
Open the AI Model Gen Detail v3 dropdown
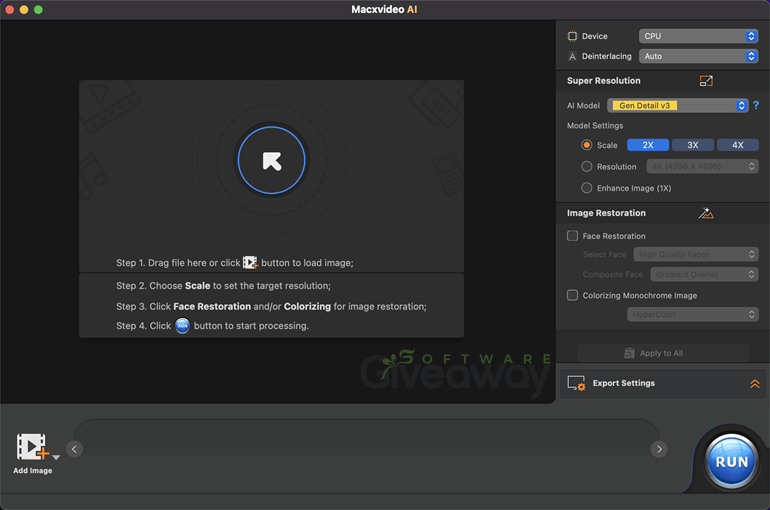click(678, 106)
